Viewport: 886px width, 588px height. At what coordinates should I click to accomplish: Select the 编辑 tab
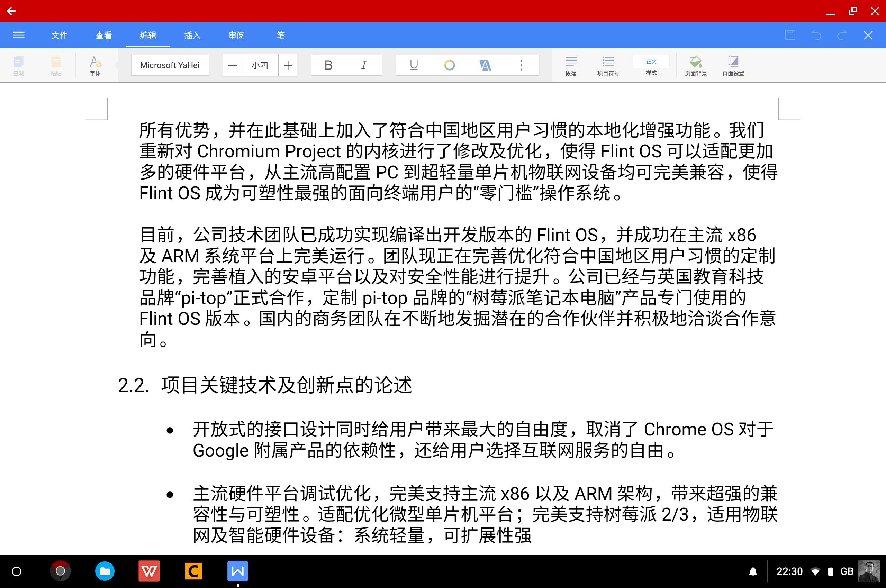(x=148, y=35)
